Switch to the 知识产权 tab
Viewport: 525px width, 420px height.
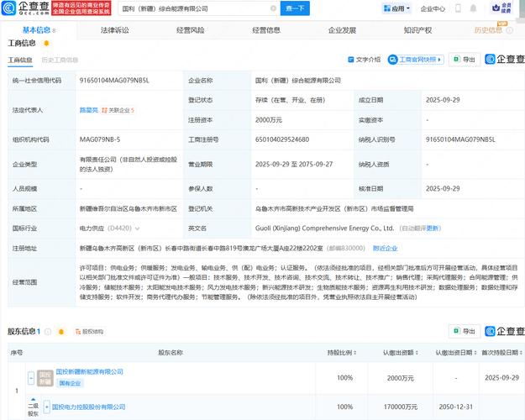click(x=417, y=30)
